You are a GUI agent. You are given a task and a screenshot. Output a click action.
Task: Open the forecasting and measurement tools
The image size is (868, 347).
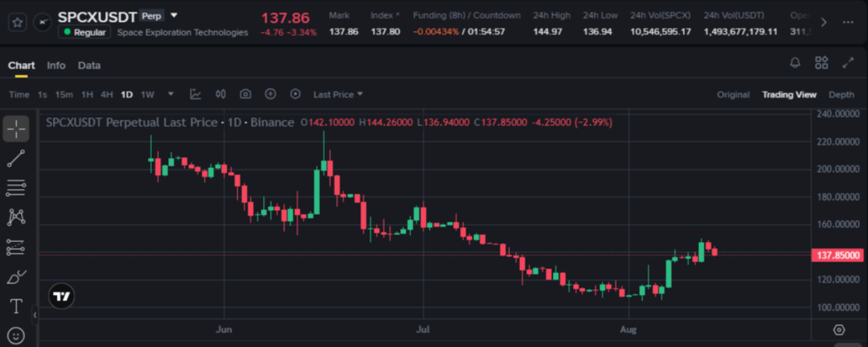click(x=16, y=247)
